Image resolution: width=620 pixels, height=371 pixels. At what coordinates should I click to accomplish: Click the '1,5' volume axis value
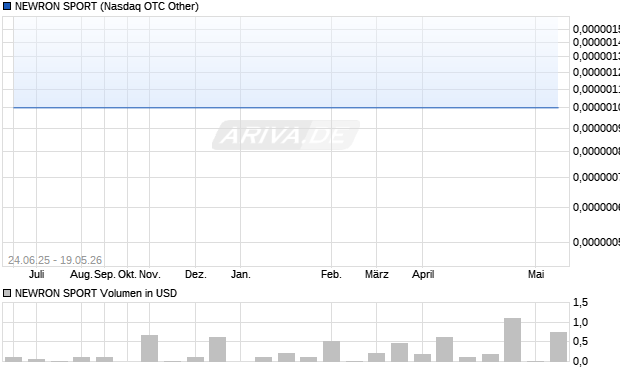point(580,303)
